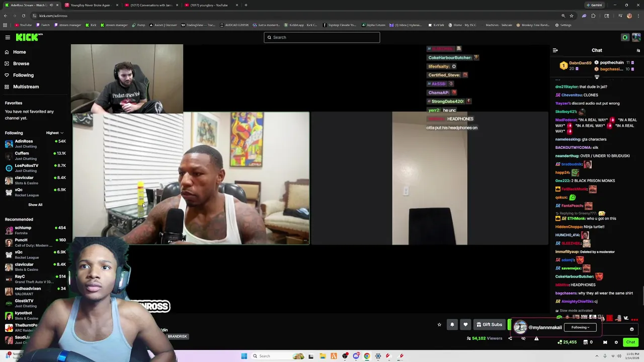The height and width of the screenshot is (362, 644).
Task: Click user profile avatar top right
Action: pyautogui.click(x=636, y=37)
